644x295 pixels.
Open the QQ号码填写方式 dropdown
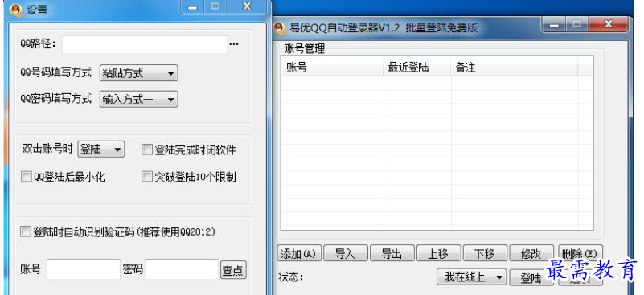pyautogui.click(x=138, y=73)
